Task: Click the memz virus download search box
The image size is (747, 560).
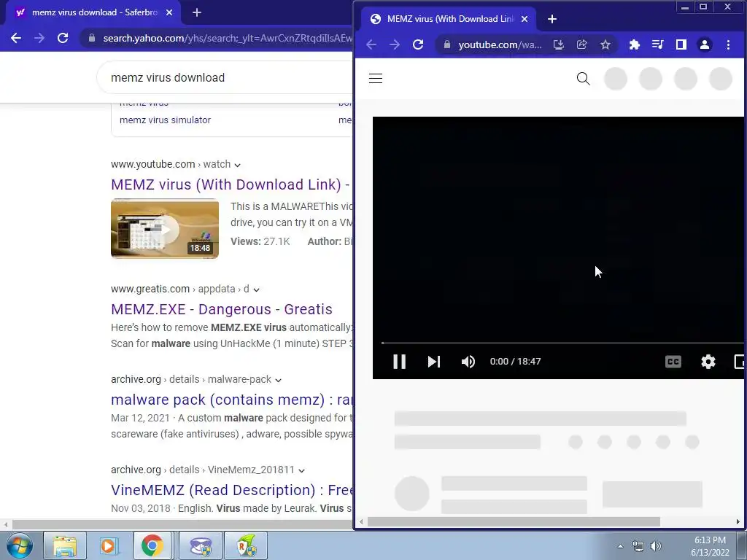Action: coord(225,77)
